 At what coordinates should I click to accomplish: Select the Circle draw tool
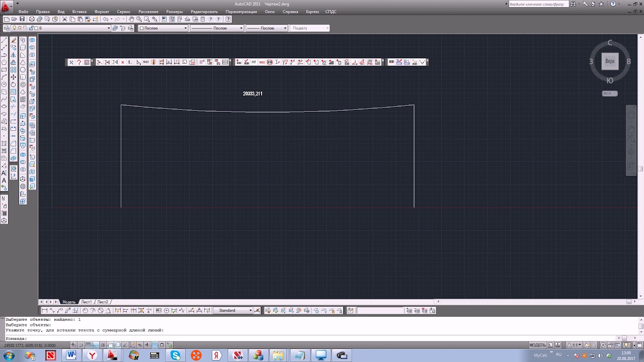pyautogui.click(x=4, y=84)
